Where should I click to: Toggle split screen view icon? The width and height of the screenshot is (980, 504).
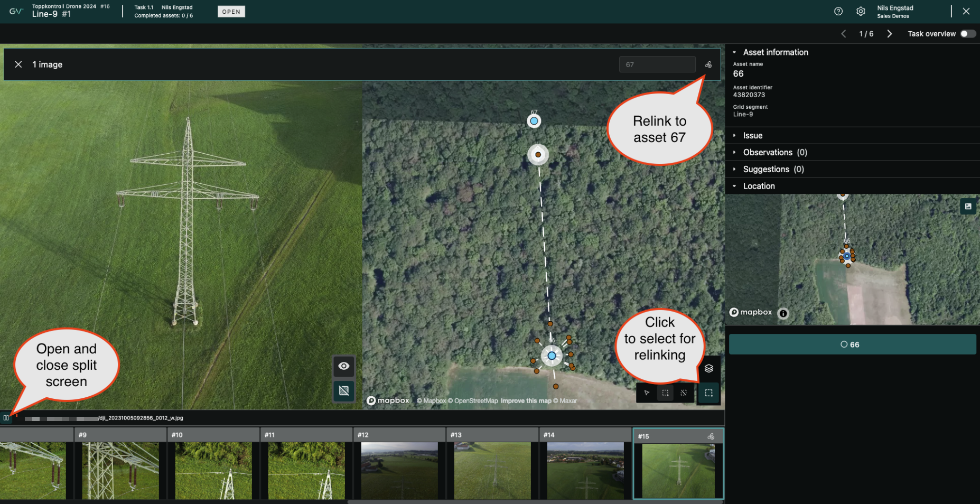[6, 418]
